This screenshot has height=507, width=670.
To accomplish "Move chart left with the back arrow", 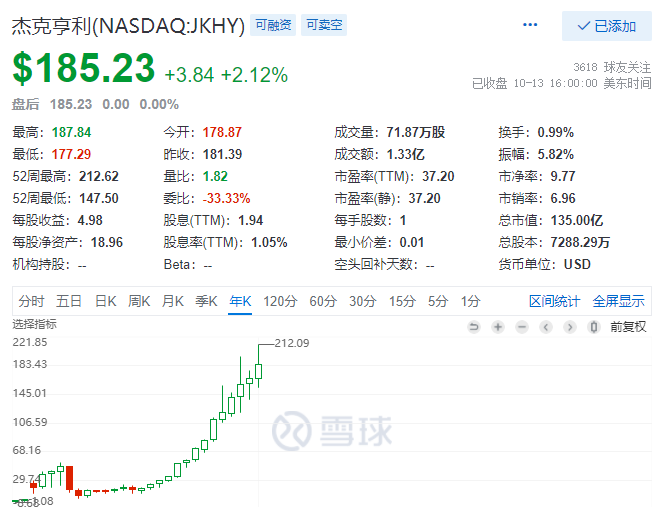I will point(546,327).
